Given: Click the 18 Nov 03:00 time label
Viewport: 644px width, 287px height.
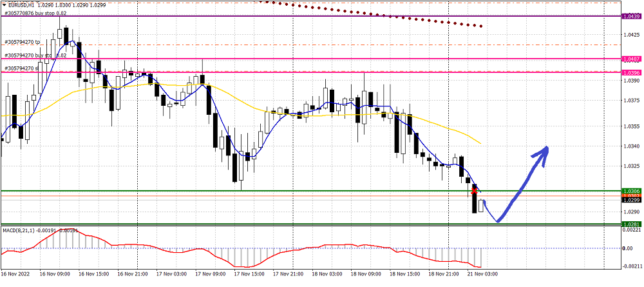Looking at the screenshot, I should [326, 273].
